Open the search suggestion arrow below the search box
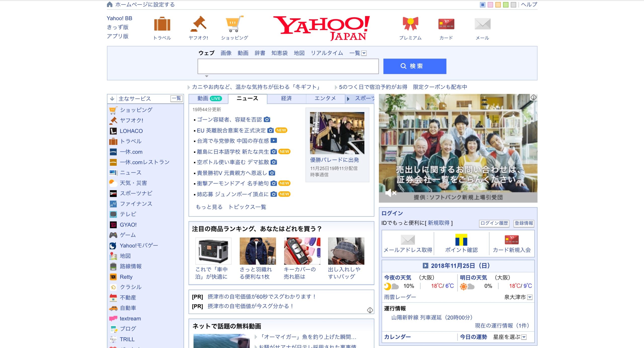The image size is (644, 348). point(207,76)
